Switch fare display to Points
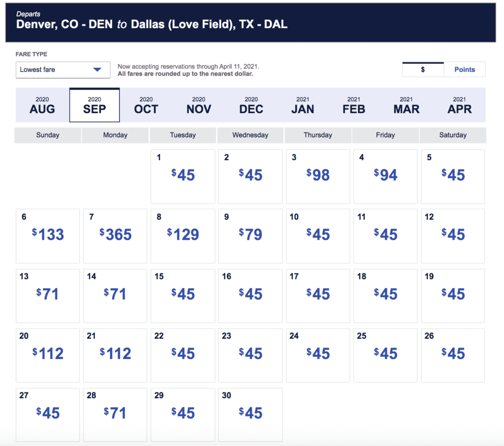 tap(464, 70)
